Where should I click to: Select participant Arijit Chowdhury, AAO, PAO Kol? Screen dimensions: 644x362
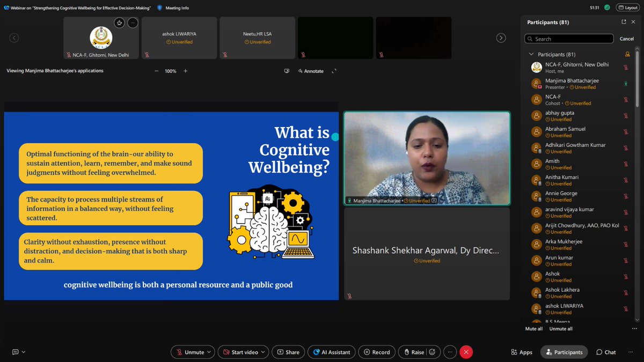tap(580, 228)
